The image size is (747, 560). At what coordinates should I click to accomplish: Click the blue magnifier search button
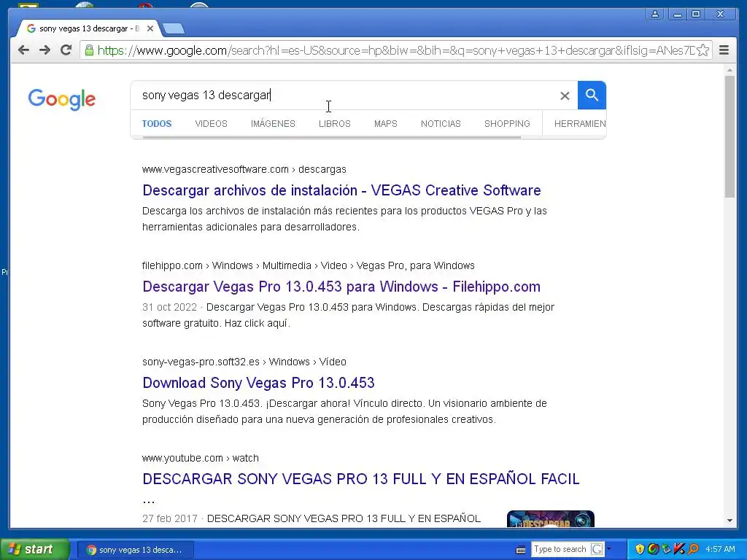tap(592, 96)
